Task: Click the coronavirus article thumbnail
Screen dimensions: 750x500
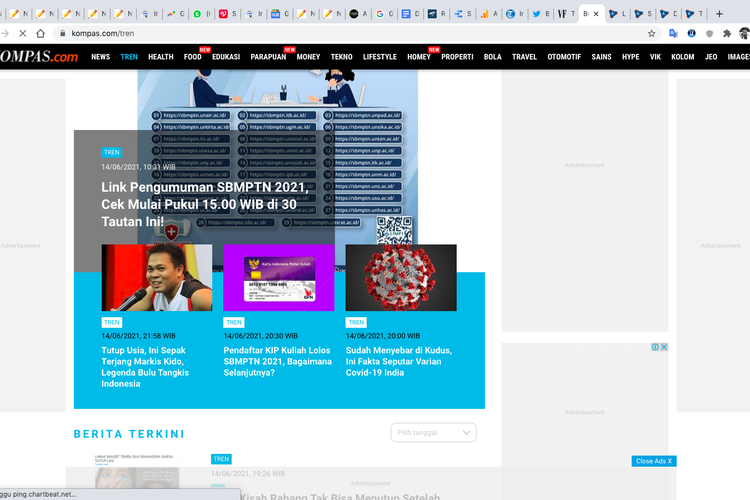Action: click(x=401, y=277)
